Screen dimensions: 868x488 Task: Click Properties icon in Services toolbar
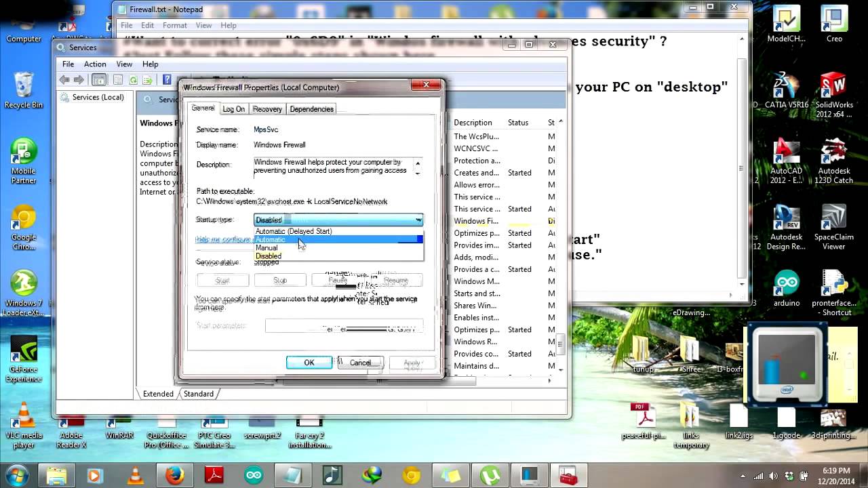119,80
